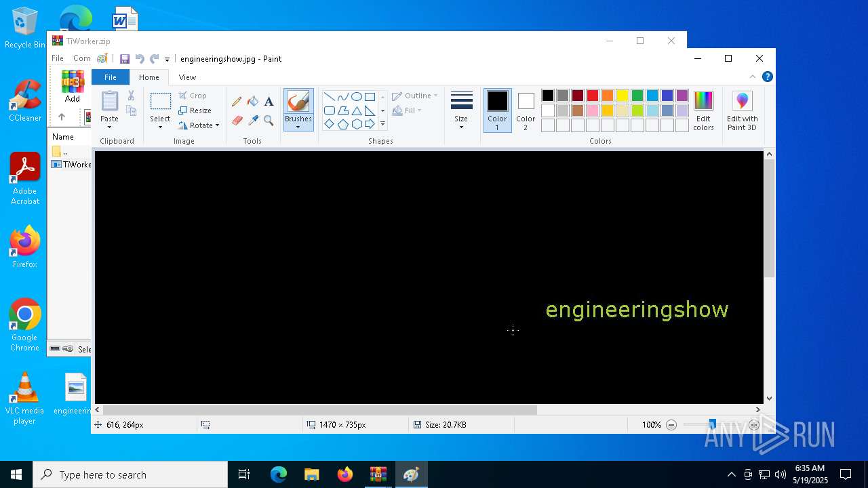Choose the Triangle shape
The height and width of the screenshot is (488, 868).
point(356,110)
